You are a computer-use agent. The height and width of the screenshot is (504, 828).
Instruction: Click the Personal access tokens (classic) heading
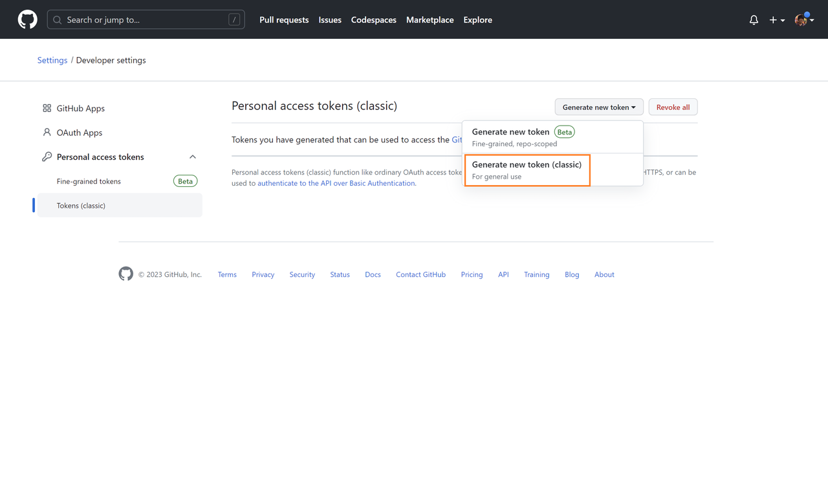(x=314, y=105)
